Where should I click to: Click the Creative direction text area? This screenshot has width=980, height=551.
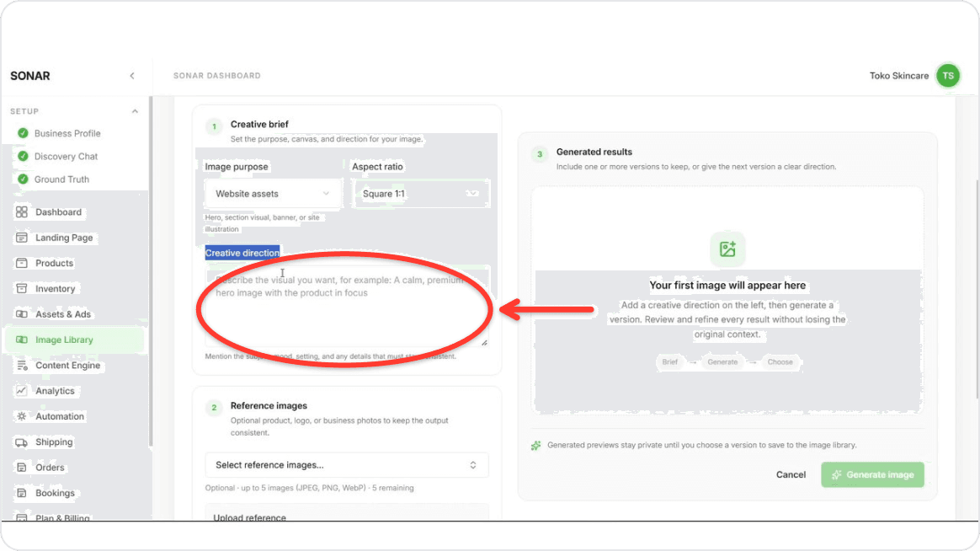[x=347, y=307]
